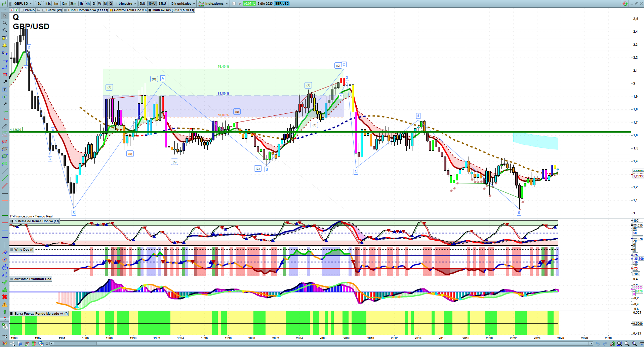Open the 10 k unidades dropdown
The height and width of the screenshot is (347, 644).
coord(182,4)
